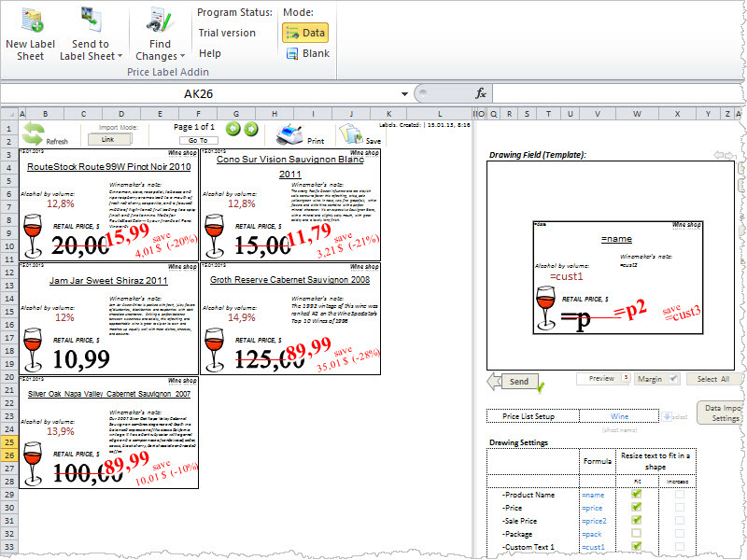Click the =name formula cell
The image size is (747, 560).
point(599,495)
